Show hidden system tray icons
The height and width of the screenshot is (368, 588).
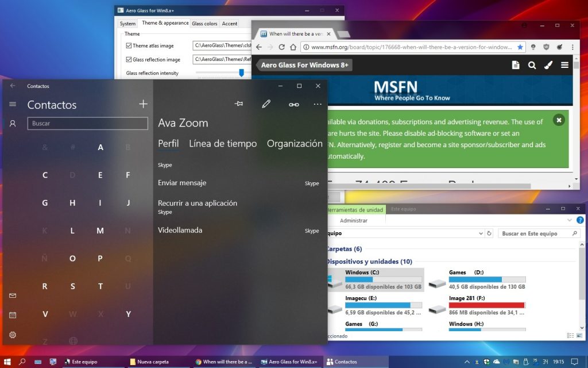pos(467,362)
